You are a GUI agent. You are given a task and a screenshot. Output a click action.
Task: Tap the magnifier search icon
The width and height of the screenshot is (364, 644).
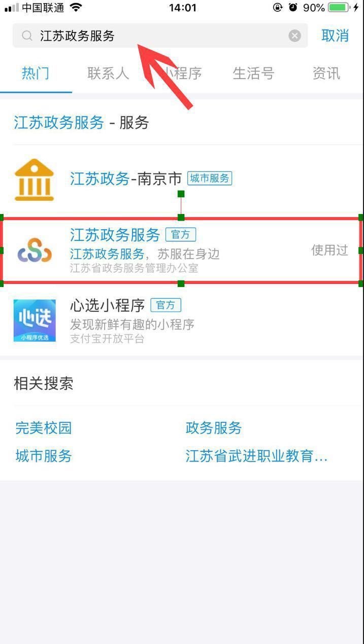click(x=26, y=35)
